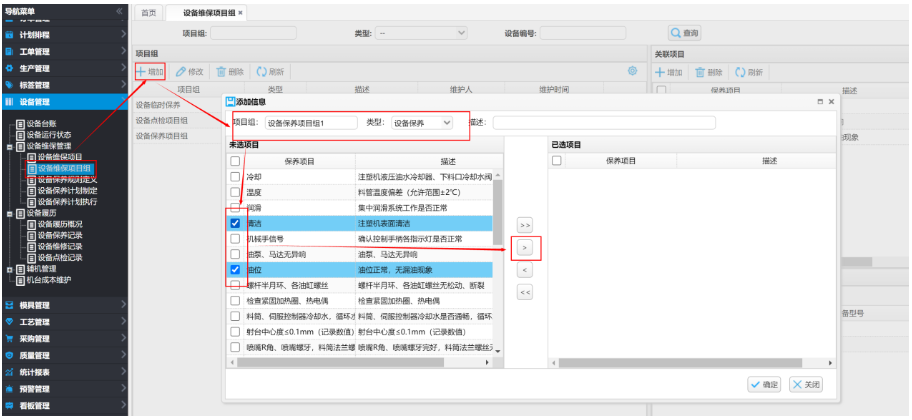Image resolution: width=912 pixels, height=420 pixels.
Task: Click the 工单管理 icon in sidebar
Action: click(9, 52)
